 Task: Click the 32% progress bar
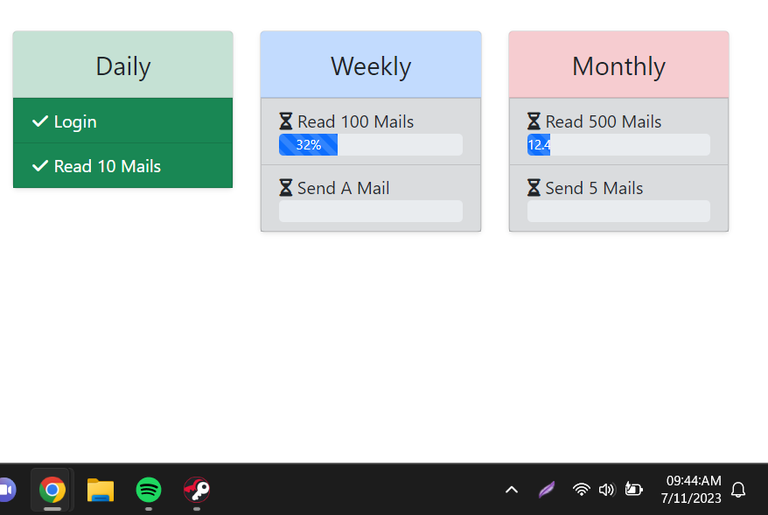(371, 145)
